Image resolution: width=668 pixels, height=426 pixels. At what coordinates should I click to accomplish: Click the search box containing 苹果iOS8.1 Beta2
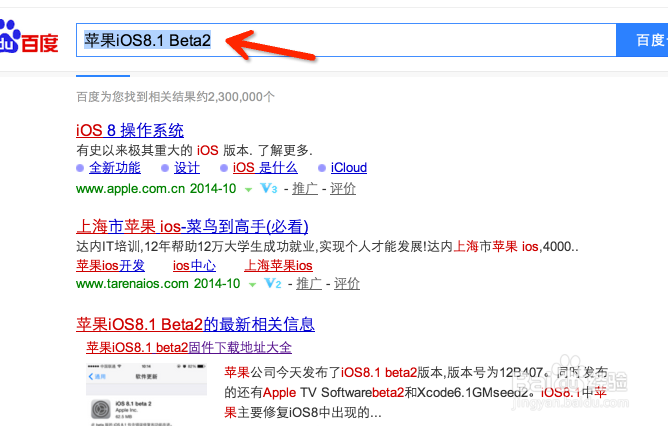(x=346, y=40)
